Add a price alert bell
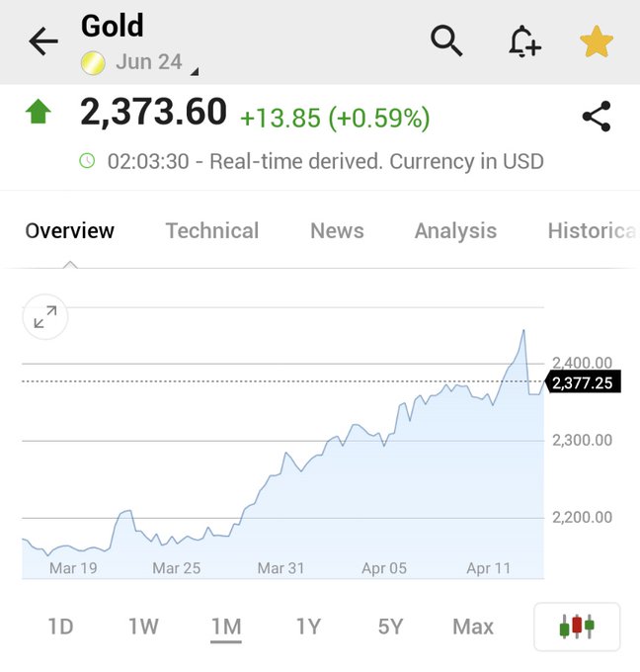The image size is (640, 672). pos(524,42)
